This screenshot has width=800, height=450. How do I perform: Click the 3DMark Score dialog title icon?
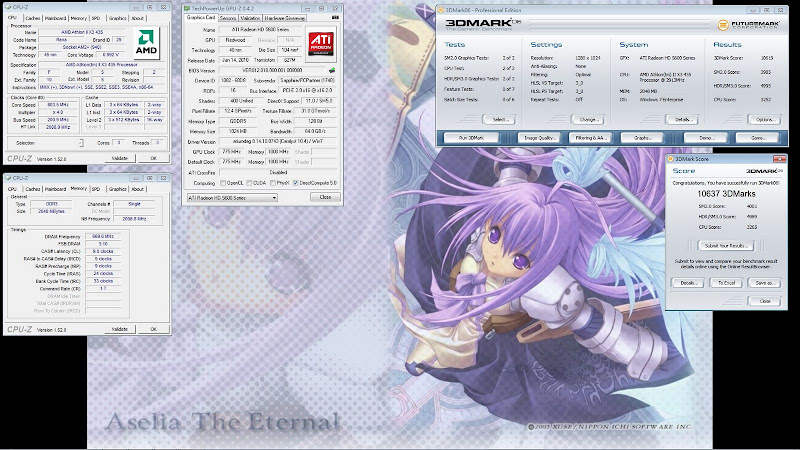coord(671,159)
